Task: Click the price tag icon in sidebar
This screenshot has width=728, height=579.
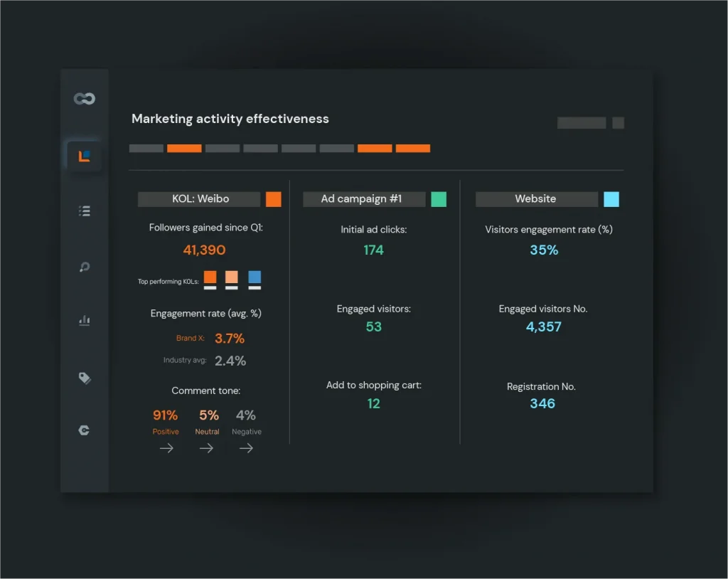Action: pos(85,378)
